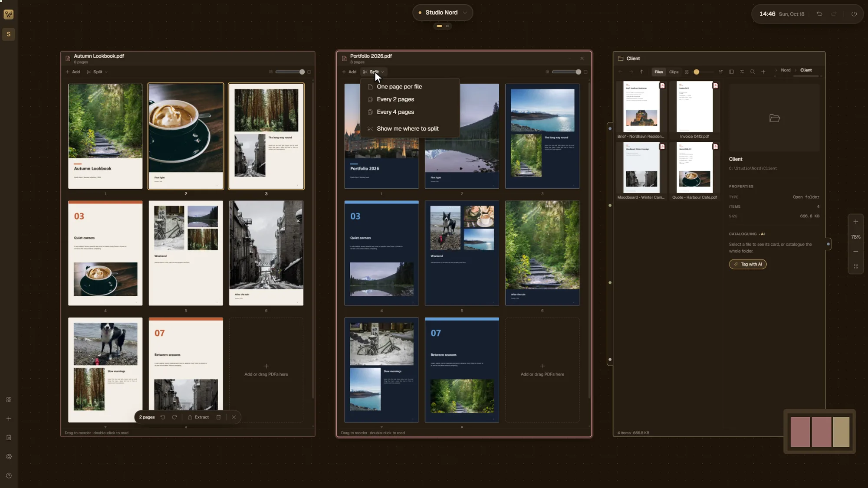Adjust the icon size slider in Client panel
Screen dimensions: 868x488
coord(704,72)
